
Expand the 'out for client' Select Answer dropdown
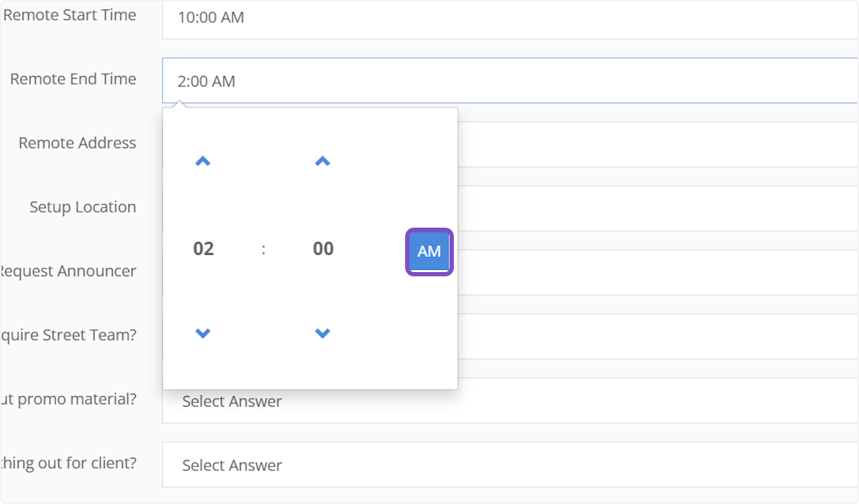tap(508, 465)
